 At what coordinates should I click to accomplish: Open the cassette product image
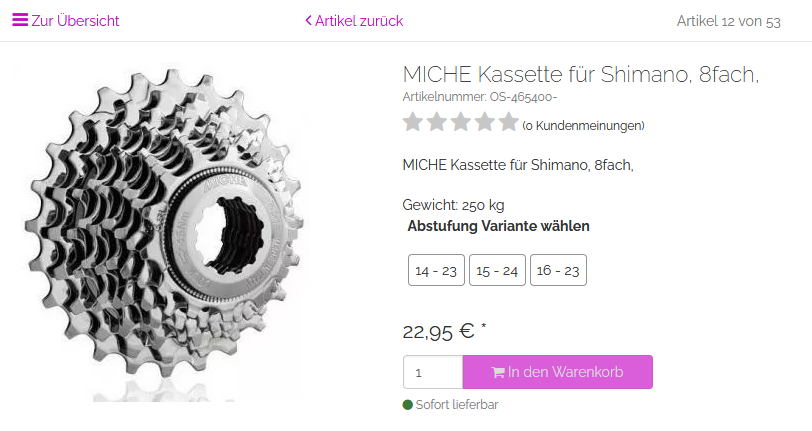pos(165,230)
